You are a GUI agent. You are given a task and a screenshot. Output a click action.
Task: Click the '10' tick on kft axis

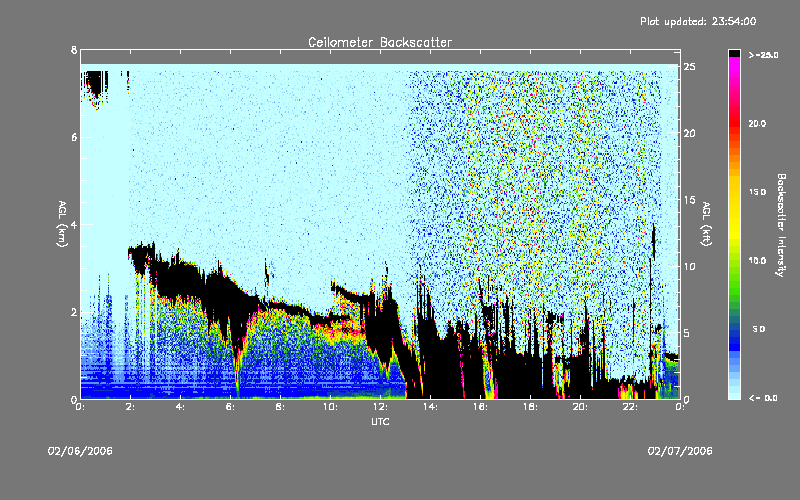point(690,266)
